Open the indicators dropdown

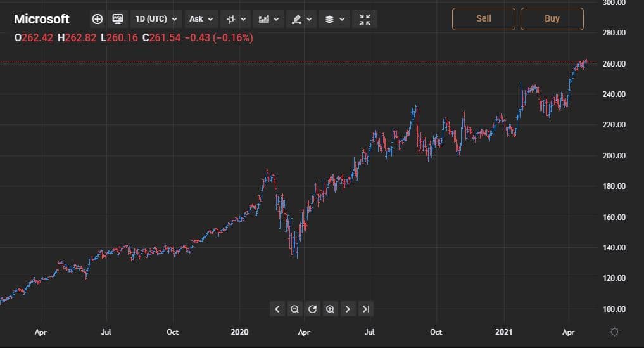tap(268, 19)
